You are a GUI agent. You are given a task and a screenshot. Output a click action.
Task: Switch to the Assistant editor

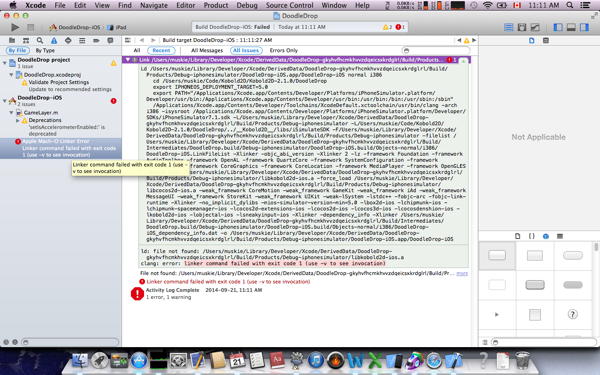(x=522, y=27)
